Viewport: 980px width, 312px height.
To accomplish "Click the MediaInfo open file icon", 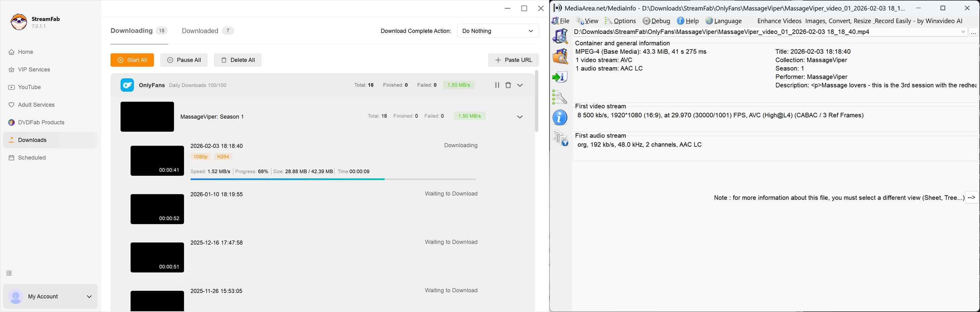I will click(x=560, y=37).
